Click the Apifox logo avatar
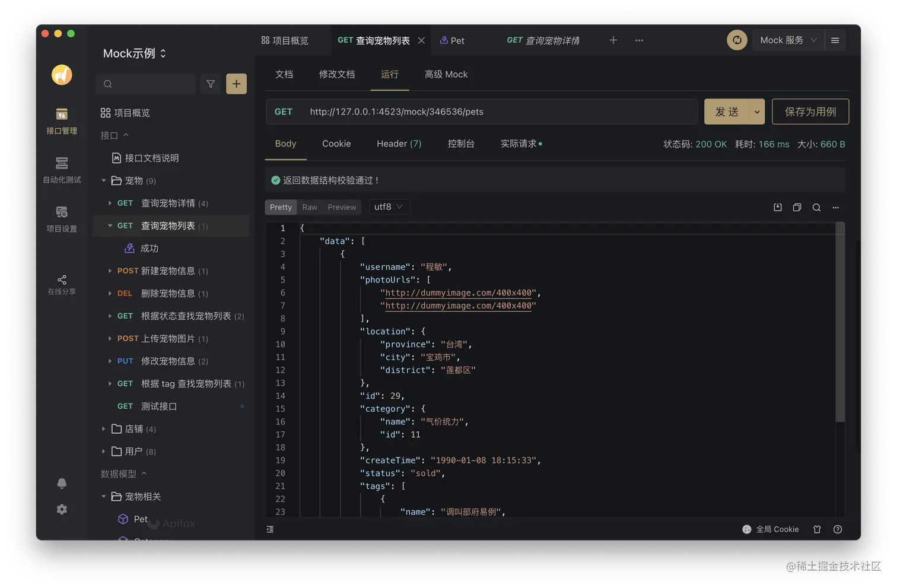Viewport: 897px width, 588px height. click(62, 75)
